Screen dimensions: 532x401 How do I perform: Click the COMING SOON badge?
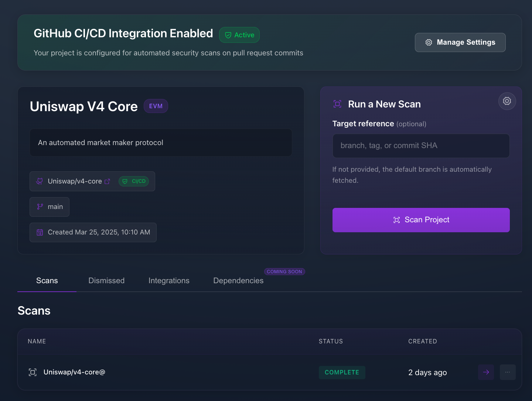284,272
